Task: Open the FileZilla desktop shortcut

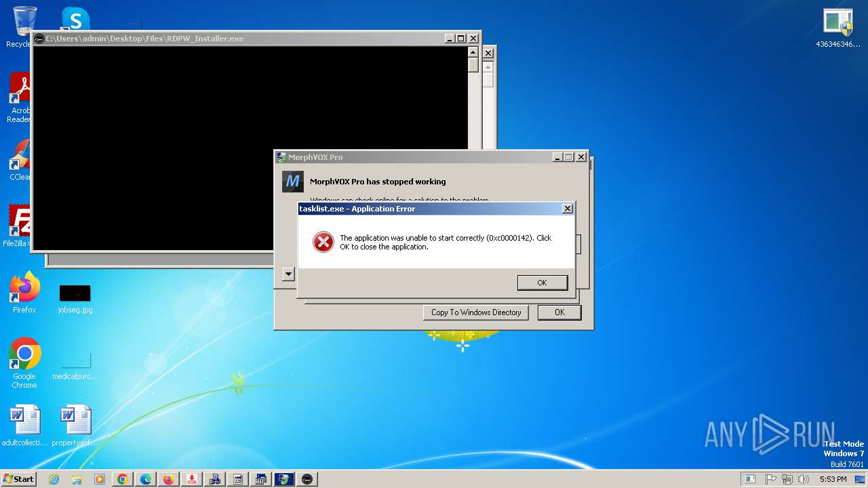Action: (x=18, y=226)
